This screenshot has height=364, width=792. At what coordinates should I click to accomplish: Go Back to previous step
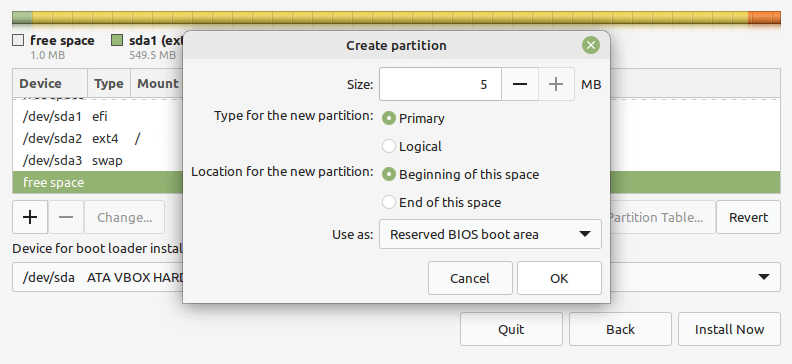[620, 329]
